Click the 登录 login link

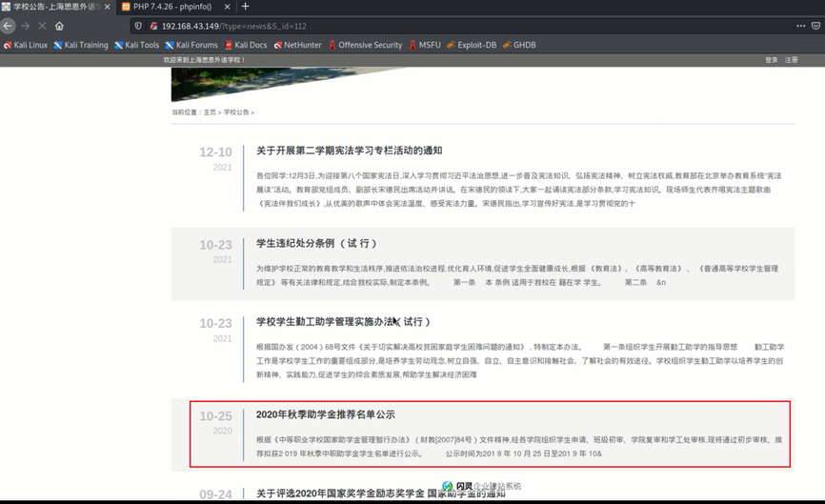(x=772, y=60)
